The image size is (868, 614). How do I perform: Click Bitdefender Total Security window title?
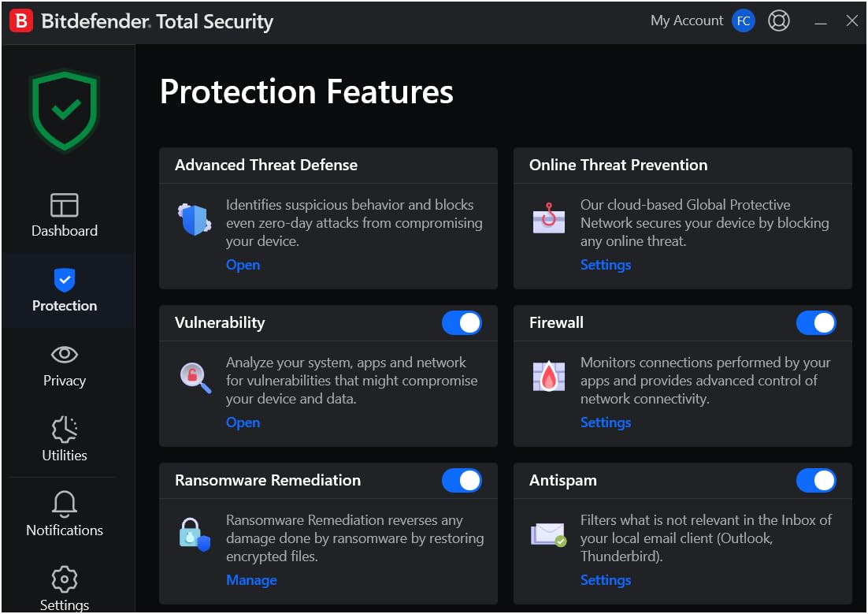(158, 21)
